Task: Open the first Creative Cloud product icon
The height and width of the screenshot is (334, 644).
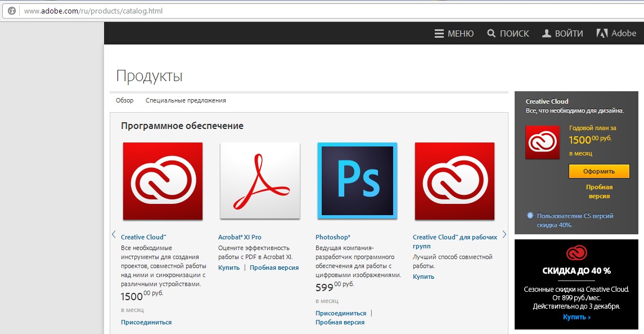Action: pyautogui.click(x=163, y=181)
